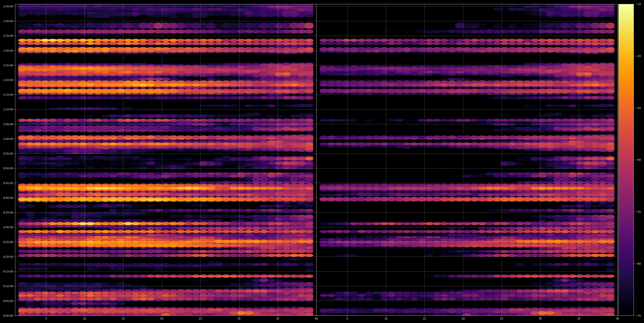Click x-axis label 40 between the two heatmaps
This screenshot has height=323, width=644.
[x=316, y=319]
